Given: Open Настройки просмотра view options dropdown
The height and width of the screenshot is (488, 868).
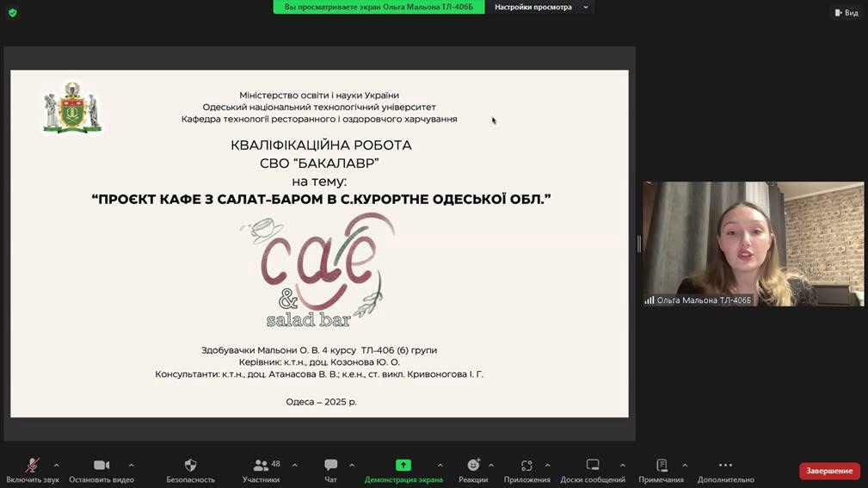Looking at the screenshot, I should click(x=540, y=7).
